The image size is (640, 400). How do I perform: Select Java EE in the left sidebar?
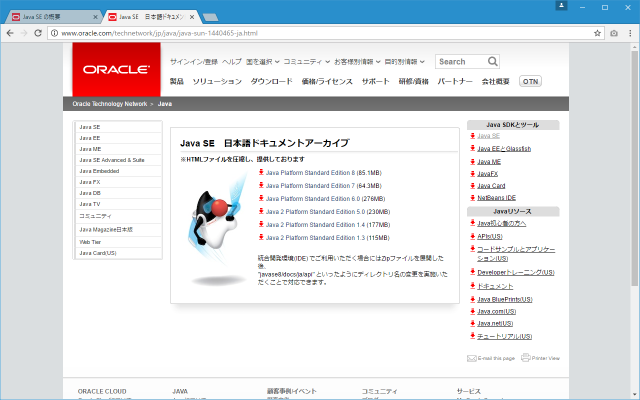[x=118, y=138]
